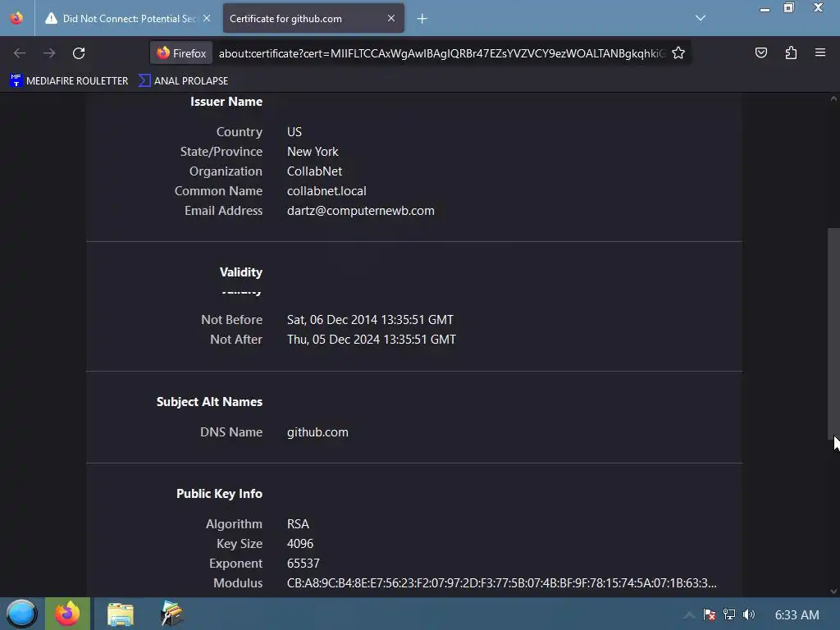The height and width of the screenshot is (630, 840).
Task: Switch to 'Did Not Connect' tab
Action: [x=127, y=18]
